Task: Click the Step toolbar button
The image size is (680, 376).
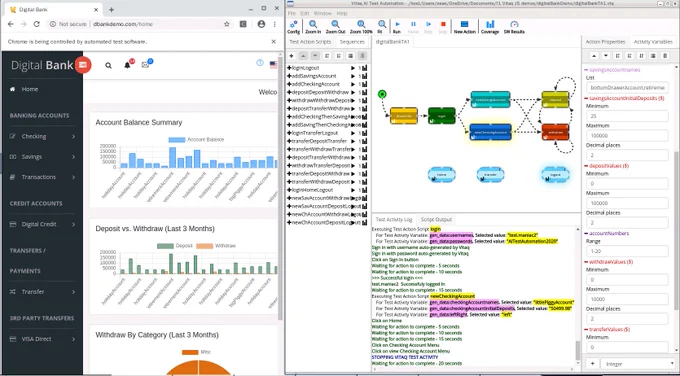Action: (x=428, y=27)
